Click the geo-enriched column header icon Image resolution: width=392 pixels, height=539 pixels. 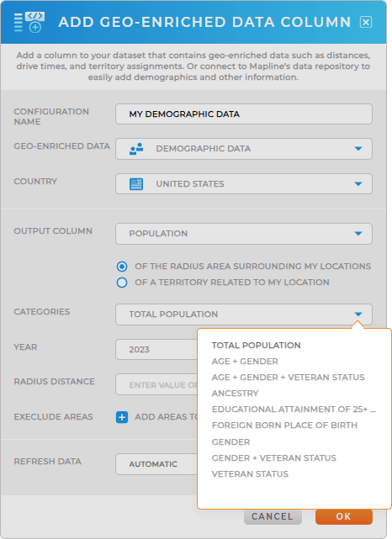(x=29, y=22)
